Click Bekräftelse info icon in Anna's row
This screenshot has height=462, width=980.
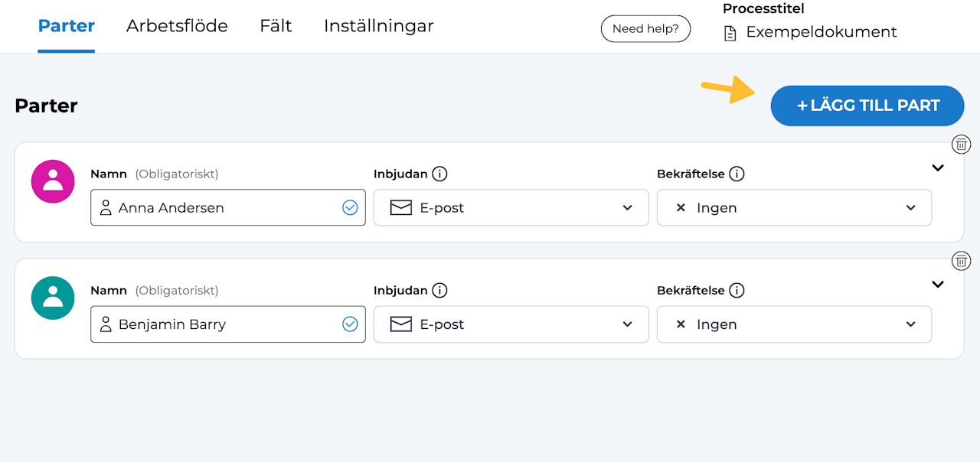[x=737, y=174]
